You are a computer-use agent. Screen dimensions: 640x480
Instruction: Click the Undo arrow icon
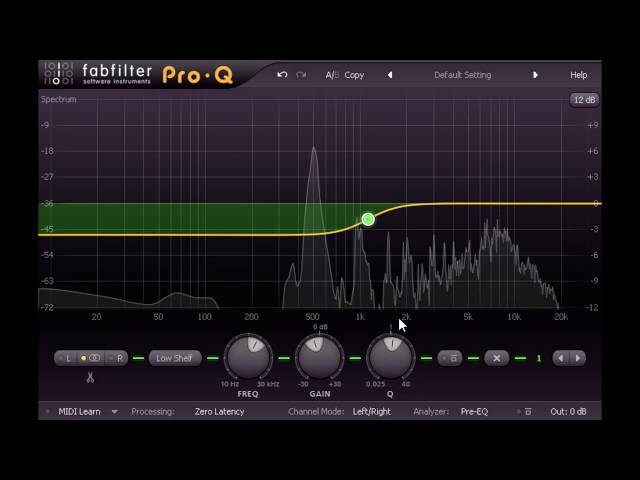(282, 75)
